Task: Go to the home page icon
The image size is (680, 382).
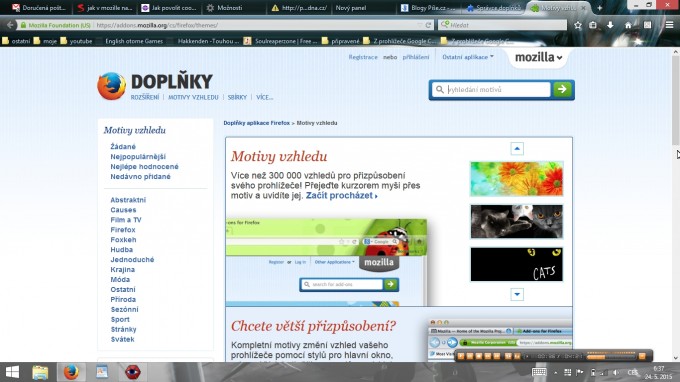Action: [x=628, y=25]
